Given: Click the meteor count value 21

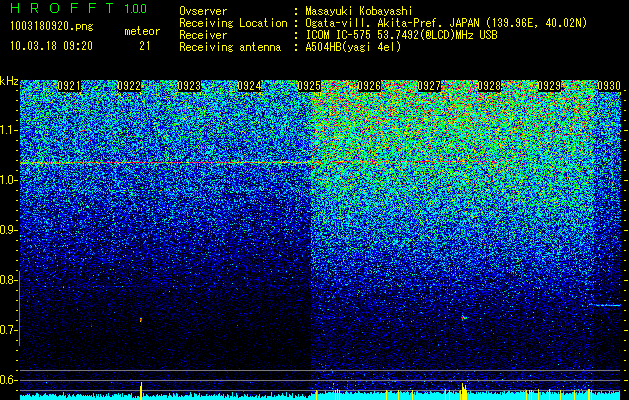Looking at the screenshot, I should click(x=145, y=46).
